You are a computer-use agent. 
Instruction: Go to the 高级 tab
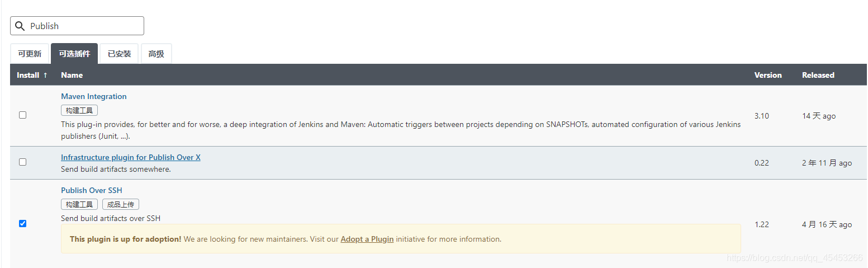[156, 54]
